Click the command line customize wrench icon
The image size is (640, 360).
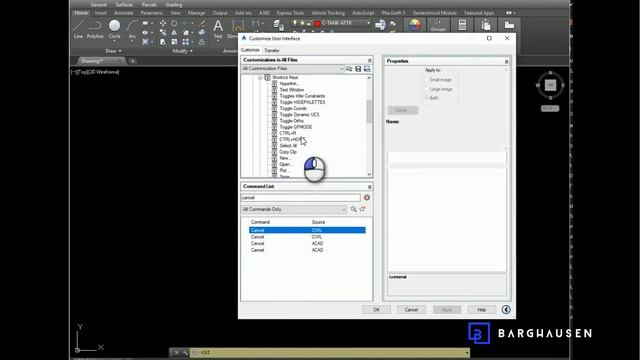(185, 353)
